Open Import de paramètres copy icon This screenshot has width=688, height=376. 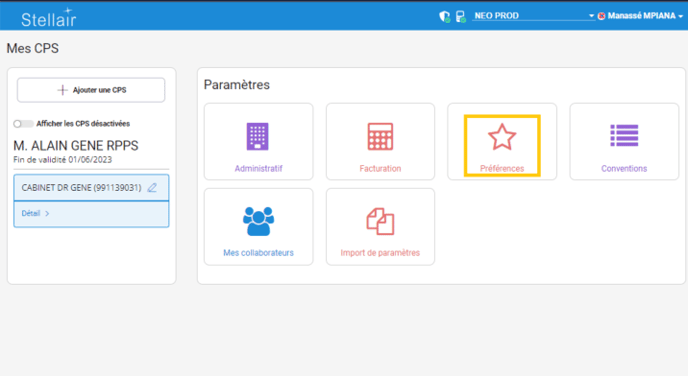tap(380, 221)
